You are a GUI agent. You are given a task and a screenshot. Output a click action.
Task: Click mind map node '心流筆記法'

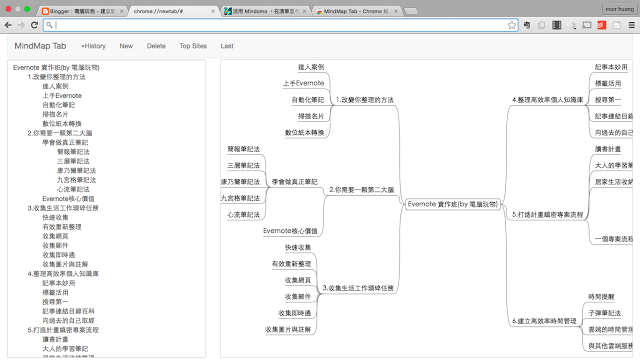[244, 215]
